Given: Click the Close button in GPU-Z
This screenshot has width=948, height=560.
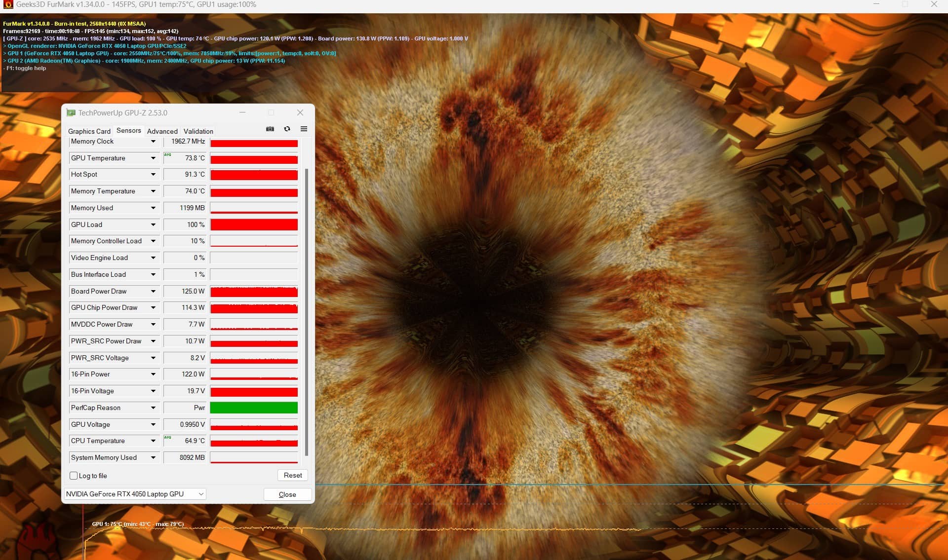Looking at the screenshot, I should pos(287,494).
